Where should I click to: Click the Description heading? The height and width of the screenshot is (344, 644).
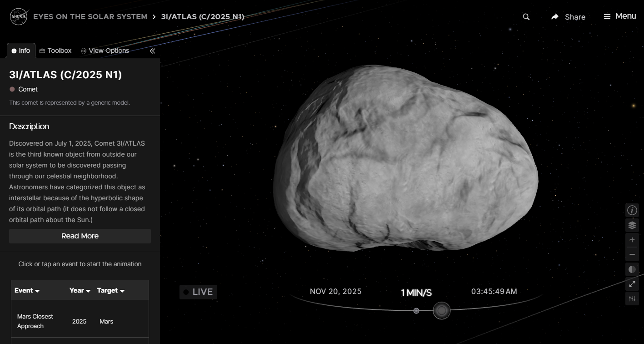29,126
